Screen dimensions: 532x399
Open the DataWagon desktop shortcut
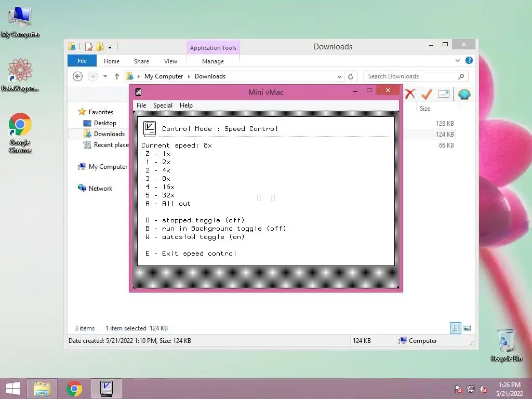tap(20, 75)
